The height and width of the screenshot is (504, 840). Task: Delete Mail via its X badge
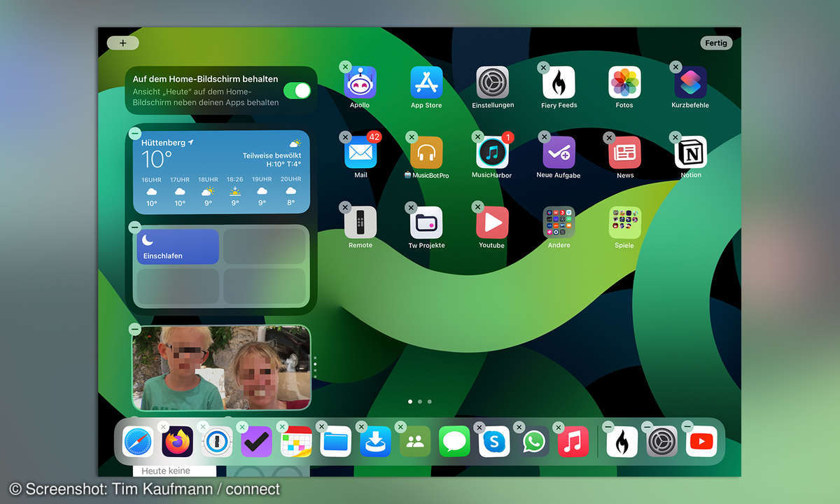click(x=344, y=137)
